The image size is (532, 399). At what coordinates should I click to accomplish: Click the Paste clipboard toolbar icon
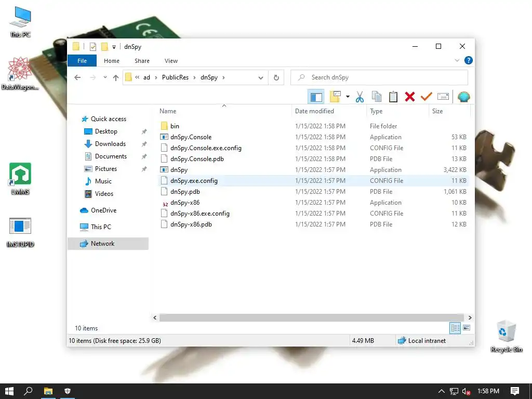tap(393, 97)
